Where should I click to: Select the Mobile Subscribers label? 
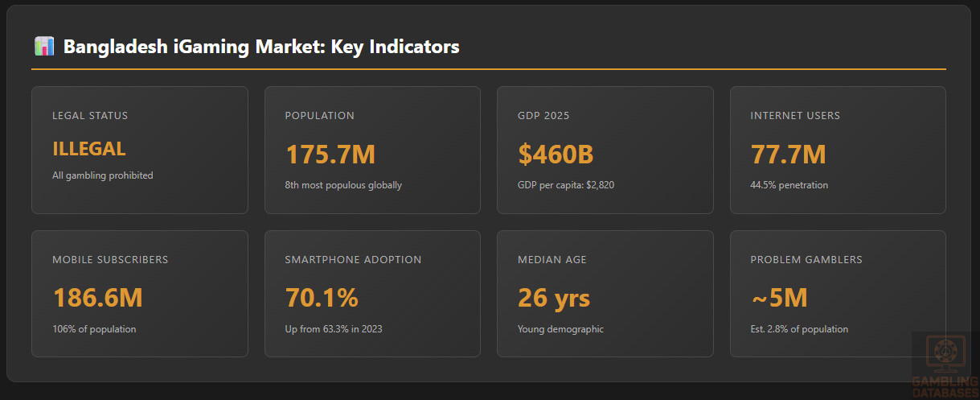110,260
